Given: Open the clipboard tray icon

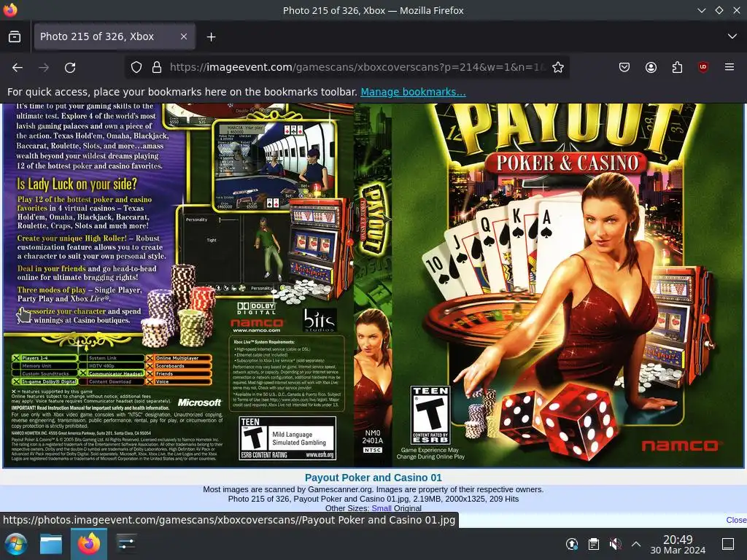Looking at the screenshot, I should coord(594,544).
